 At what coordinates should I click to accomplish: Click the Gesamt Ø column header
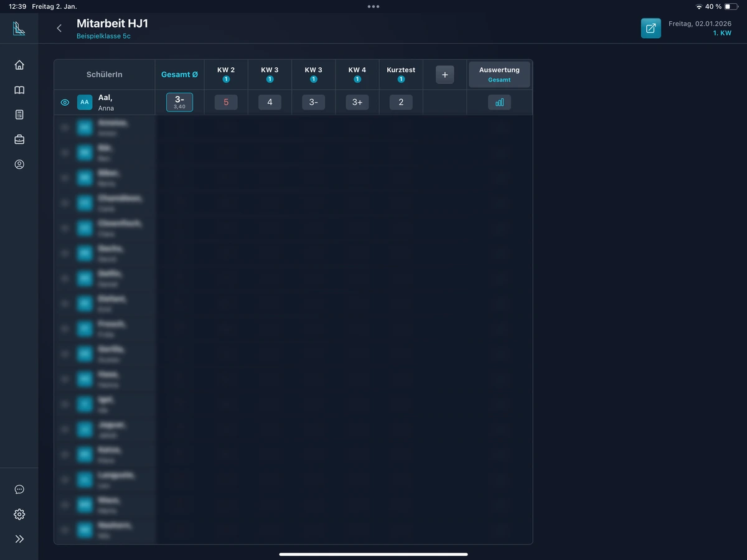point(179,75)
